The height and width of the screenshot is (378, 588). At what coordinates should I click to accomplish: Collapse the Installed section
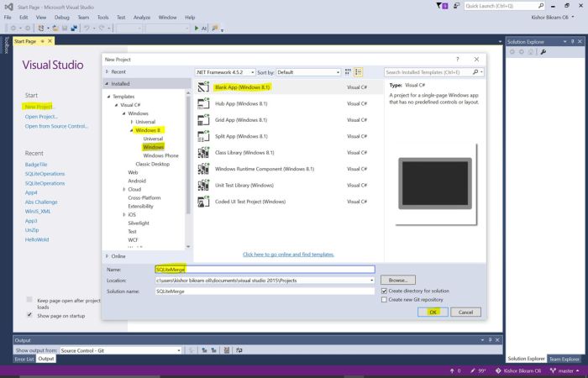click(x=107, y=84)
